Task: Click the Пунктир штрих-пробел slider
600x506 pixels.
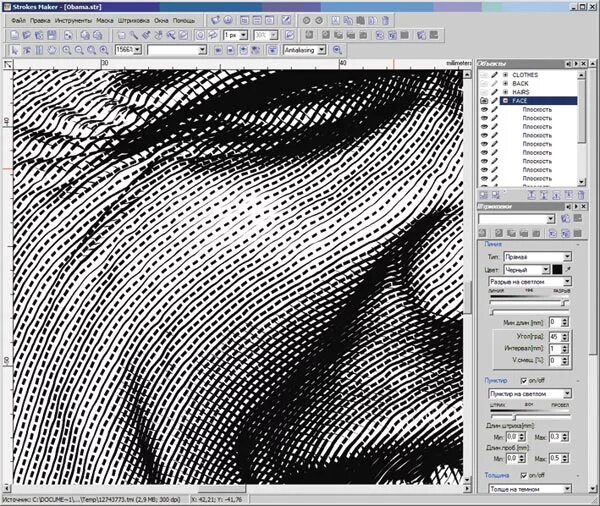Action: 530,416
